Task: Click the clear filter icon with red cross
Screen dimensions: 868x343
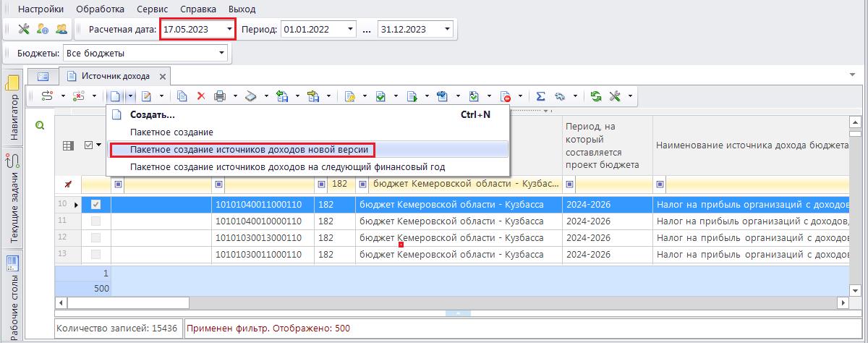Action: coord(79,96)
